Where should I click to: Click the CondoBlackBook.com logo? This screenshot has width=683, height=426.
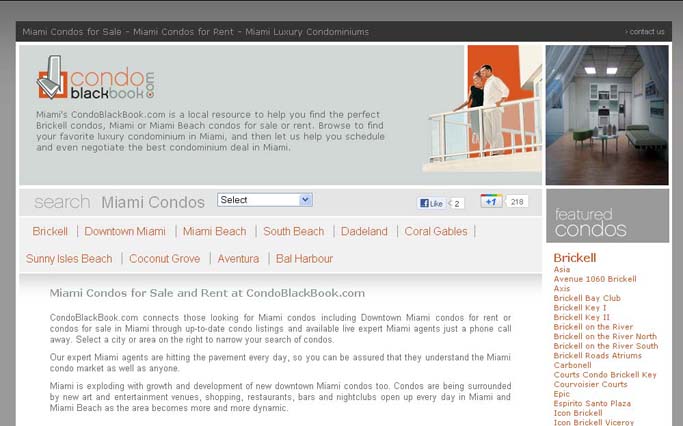pyautogui.click(x=95, y=78)
